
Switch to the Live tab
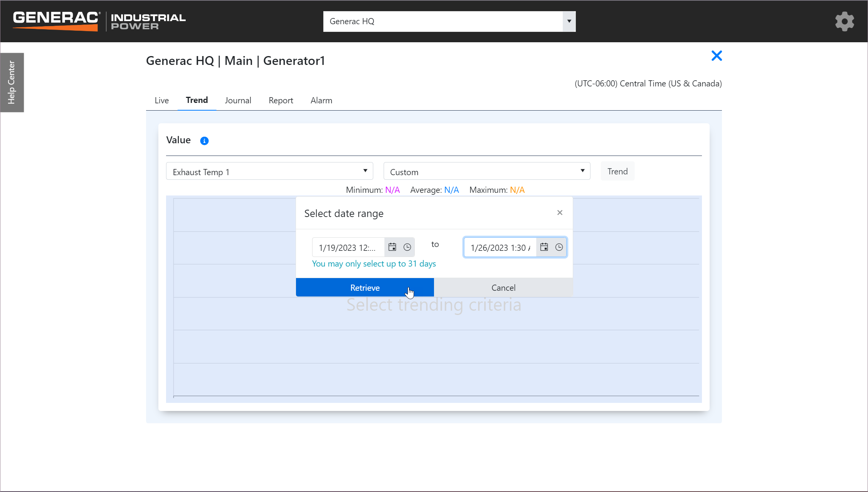coord(161,101)
